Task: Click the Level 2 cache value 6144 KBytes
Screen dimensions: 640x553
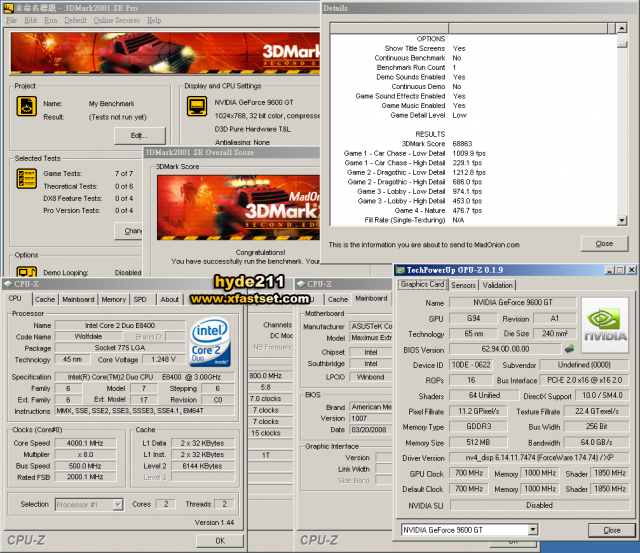Action: [x=202, y=466]
